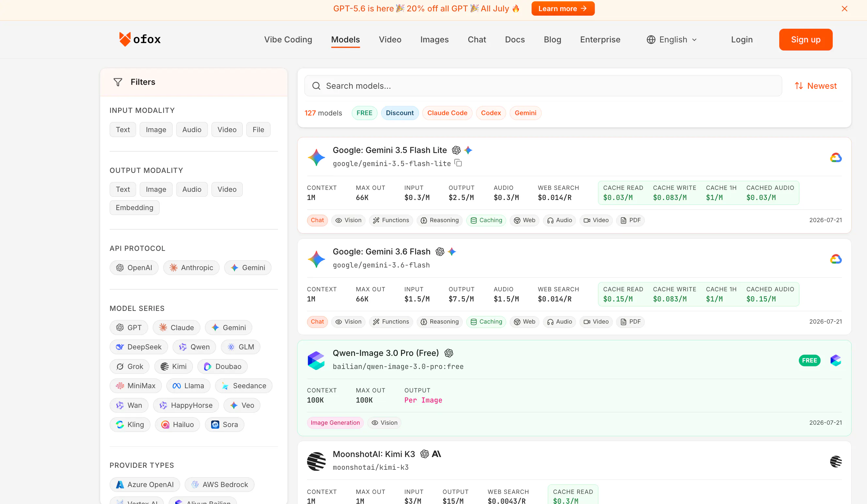
Task: Toggle the Embedding output modality filter
Action: tap(134, 208)
